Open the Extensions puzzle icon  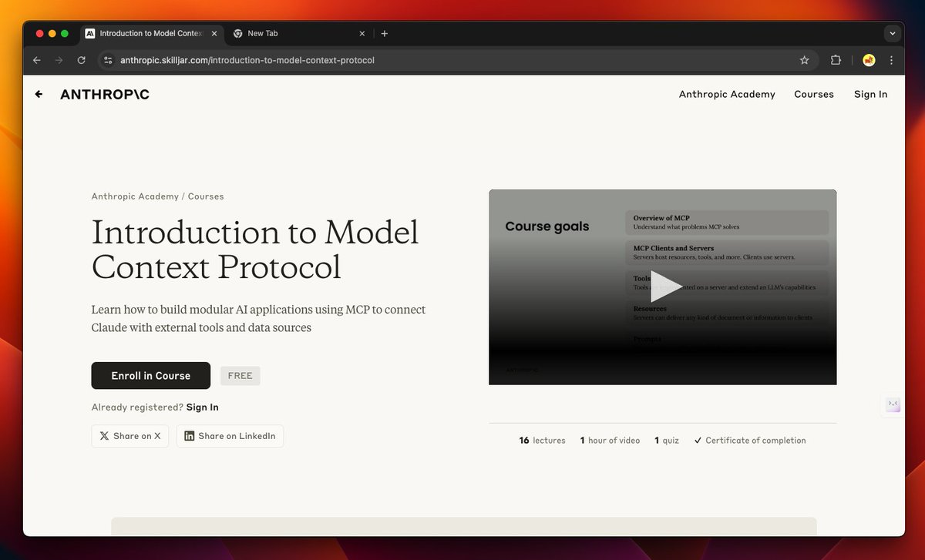tap(836, 60)
